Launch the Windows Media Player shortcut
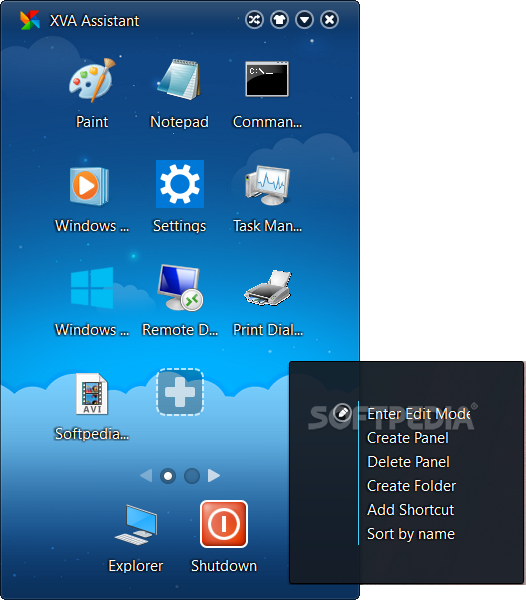This screenshot has height=600, width=526. [x=89, y=186]
